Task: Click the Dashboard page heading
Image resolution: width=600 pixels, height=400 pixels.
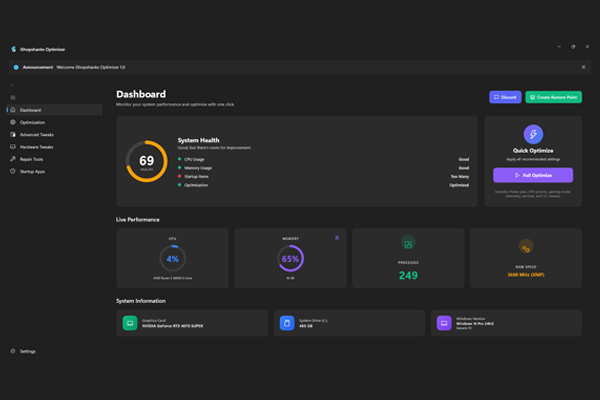Action: tap(141, 94)
